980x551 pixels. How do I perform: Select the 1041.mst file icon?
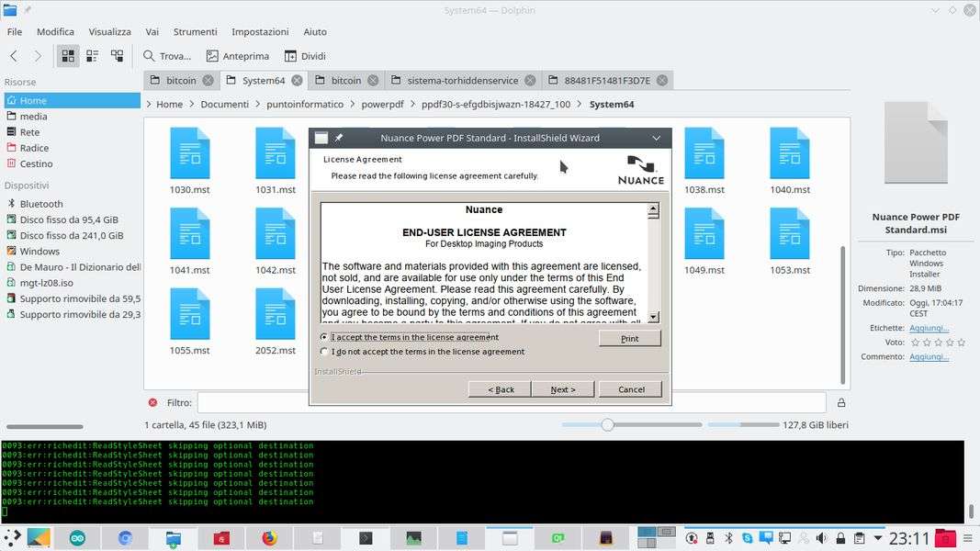pyautogui.click(x=189, y=233)
